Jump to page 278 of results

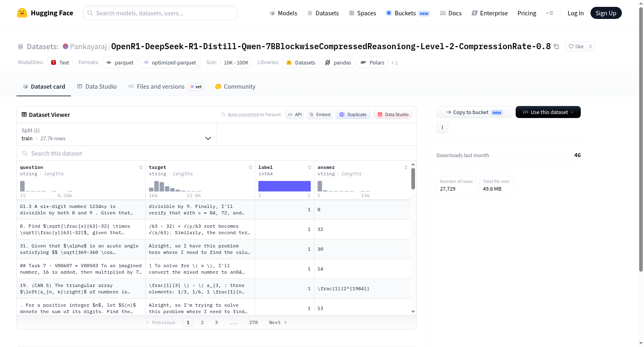[253, 322]
